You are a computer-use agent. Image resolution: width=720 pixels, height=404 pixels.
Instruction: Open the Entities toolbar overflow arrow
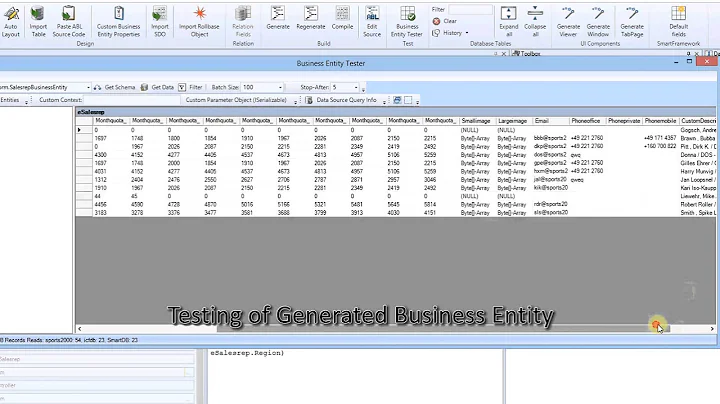26,101
